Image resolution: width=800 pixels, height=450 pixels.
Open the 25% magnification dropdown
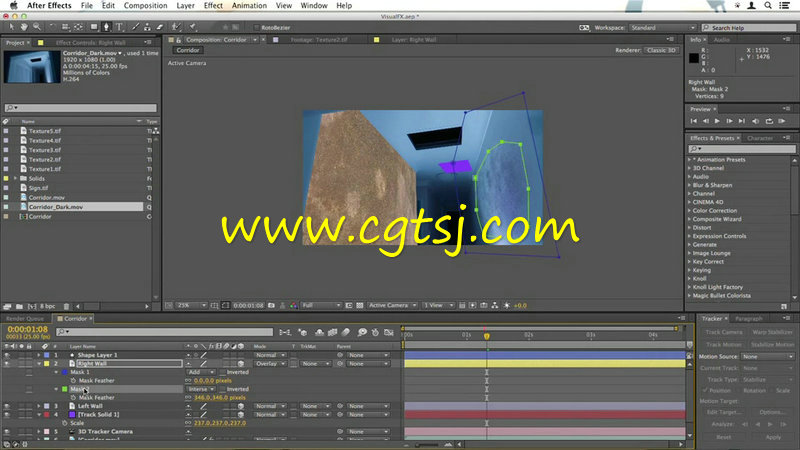click(191, 306)
